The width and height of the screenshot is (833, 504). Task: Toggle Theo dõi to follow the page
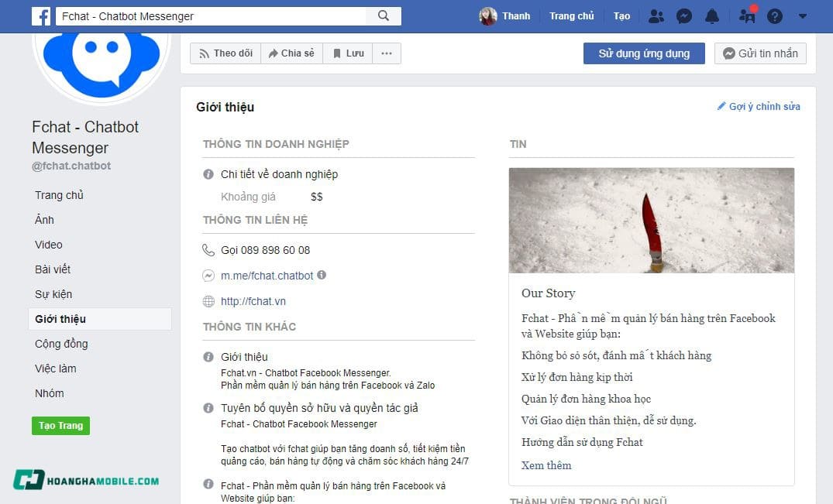pyautogui.click(x=225, y=53)
